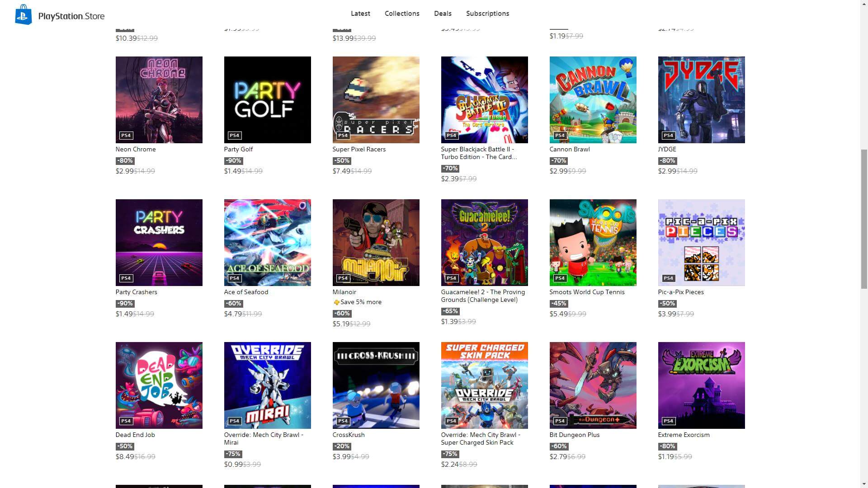The width and height of the screenshot is (868, 488).
Task: Open the Cannon Brawl title link
Action: [x=570, y=149]
